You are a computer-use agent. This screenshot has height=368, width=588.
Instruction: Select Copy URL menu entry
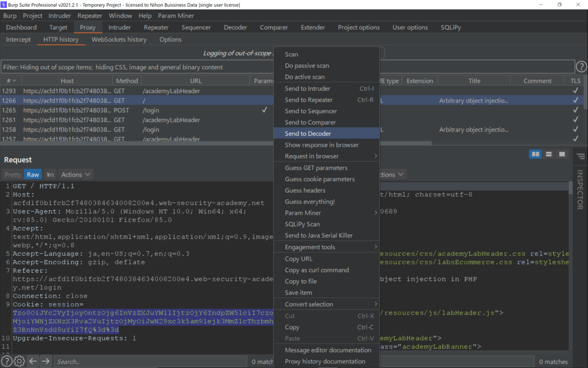point(327,259)
